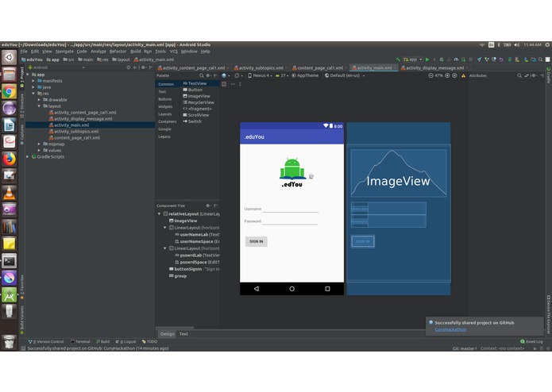The width and height of the screenshot is (552, 392).
Task: Click the Username input field in preview
Action: [x=290, y=209]
